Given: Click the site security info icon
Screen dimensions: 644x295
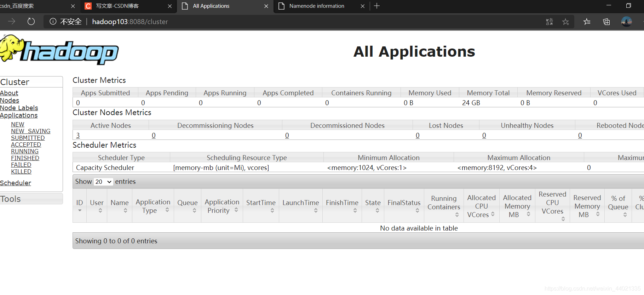Looking at the screenshot, I should click(x=53, y=22).
